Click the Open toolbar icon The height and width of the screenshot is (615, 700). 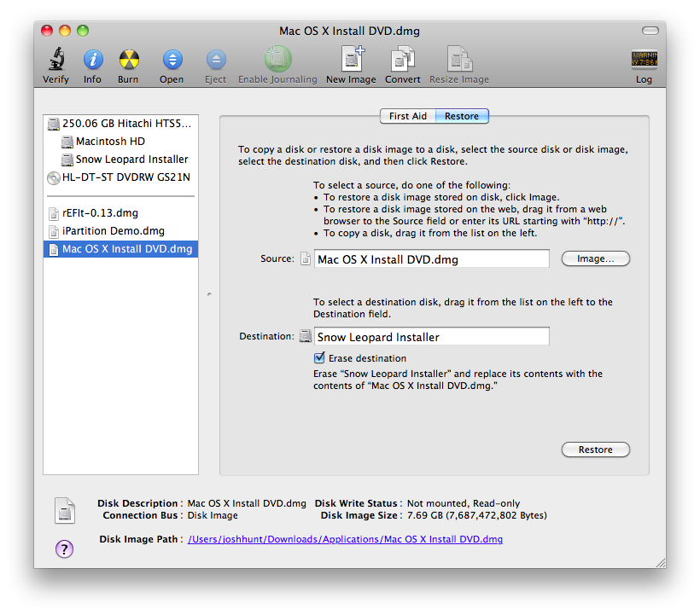point(172,60)
